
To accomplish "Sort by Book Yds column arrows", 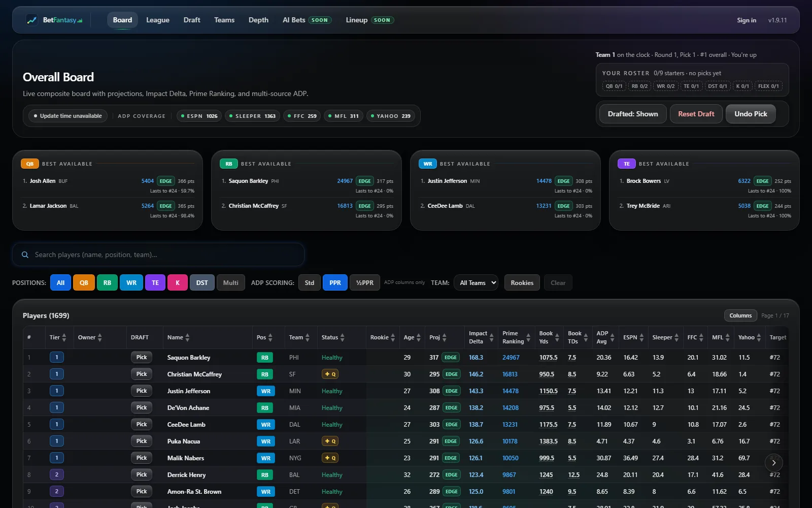I will (557, 337).
